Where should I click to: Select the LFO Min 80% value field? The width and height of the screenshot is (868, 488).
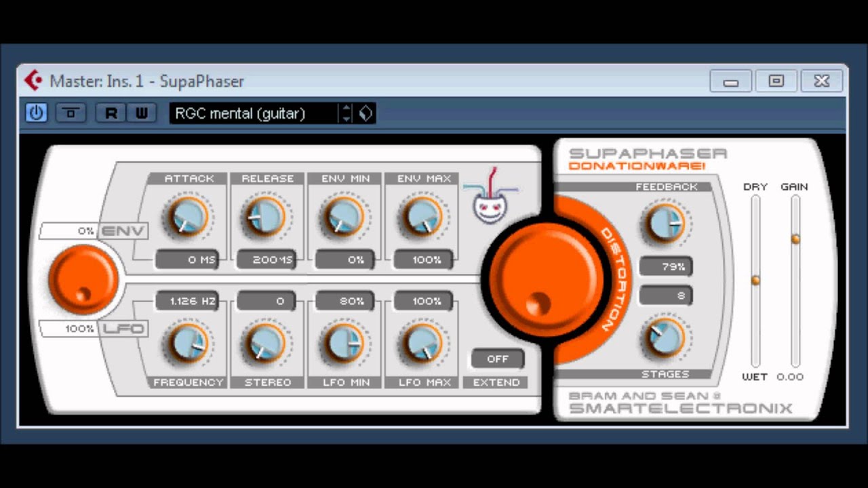[344, 301]
